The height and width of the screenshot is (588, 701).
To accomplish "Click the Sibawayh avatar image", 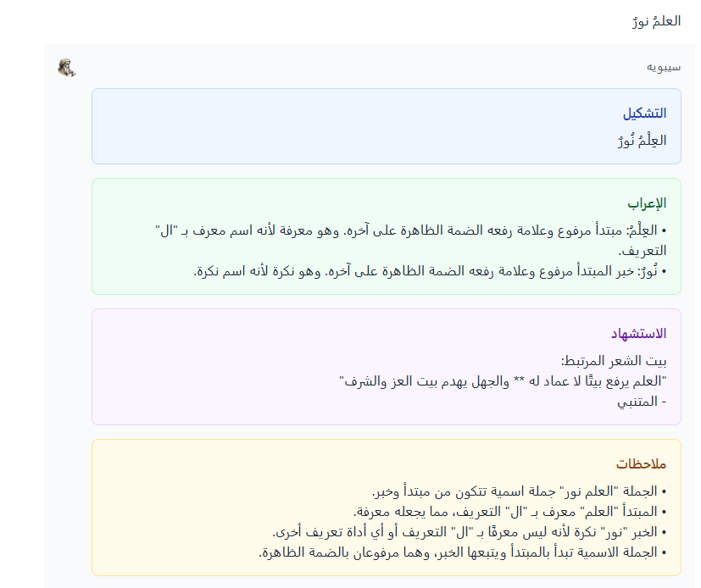I will coord(67,68).
